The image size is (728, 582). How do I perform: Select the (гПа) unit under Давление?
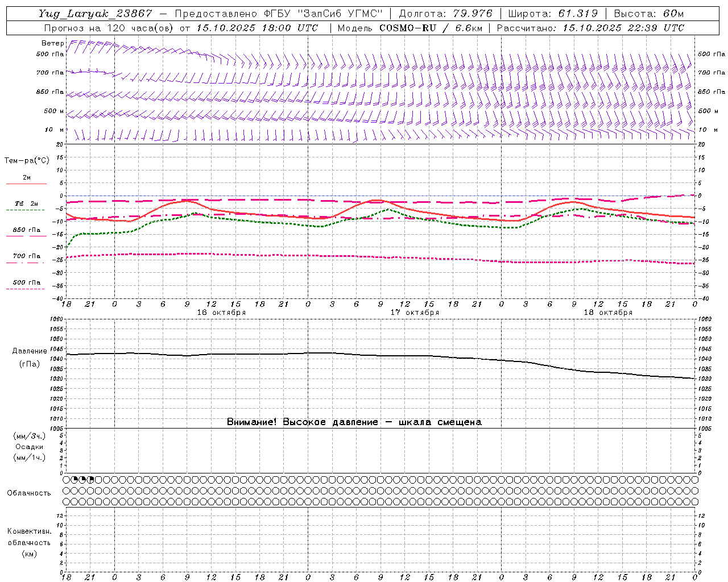click(30, 364)
